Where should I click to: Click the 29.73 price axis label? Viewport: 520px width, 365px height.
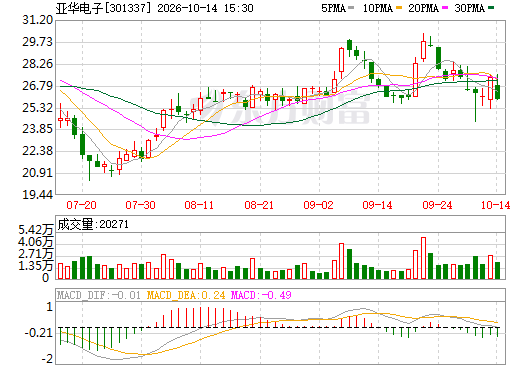(38, 42)
